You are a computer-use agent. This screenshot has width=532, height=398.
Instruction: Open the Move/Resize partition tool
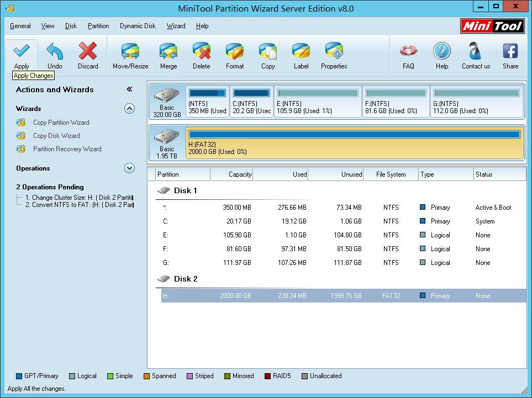tap(130, 56)
